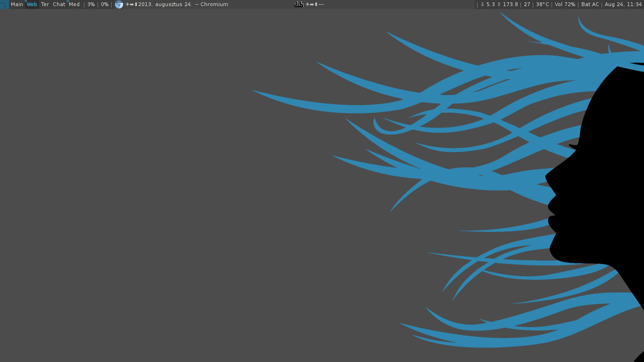The image size is (644, 362).
Task: Click the 3% CPU usage indicator
Action: [91, 4]
